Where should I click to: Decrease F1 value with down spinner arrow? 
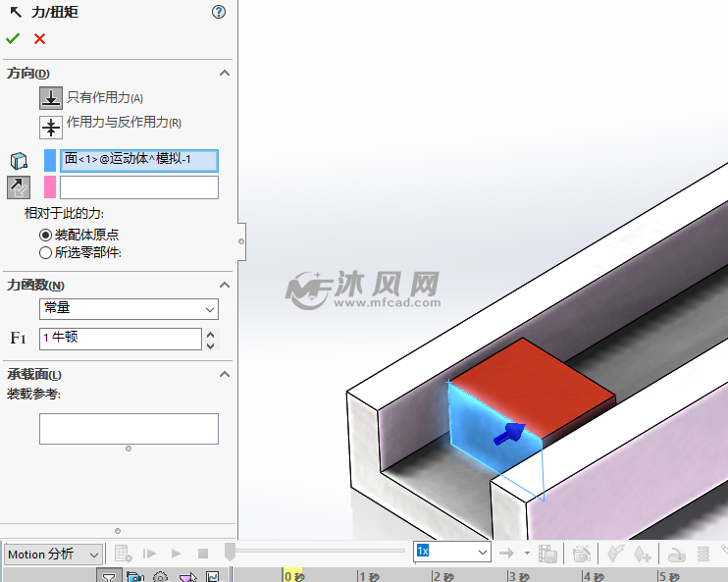pos(210,345)
